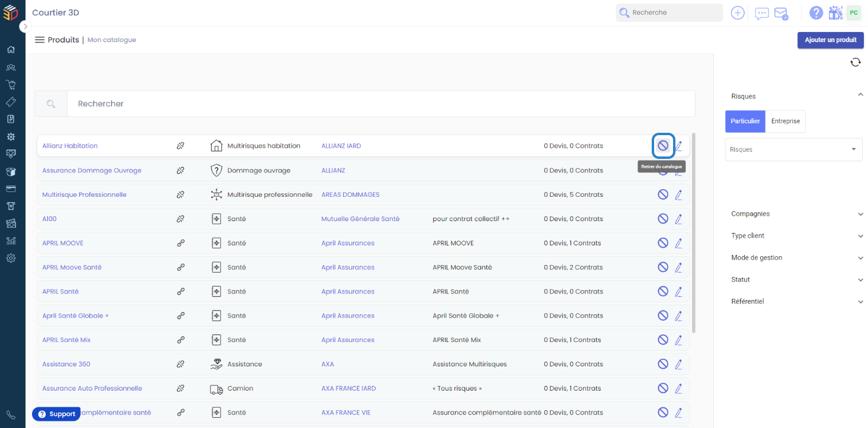868x428 pixels.
Task: Click the gift/celebration icon in the header
Action: (x=835, y=12)
